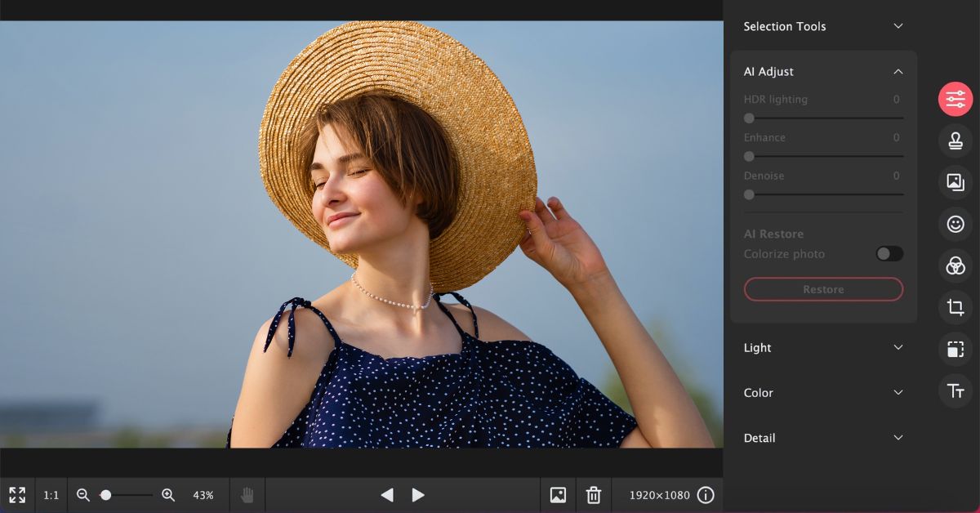This screenshot has width=980, height=513.
Task: Click the Enhance value 0
Action: tap(896, 138)
